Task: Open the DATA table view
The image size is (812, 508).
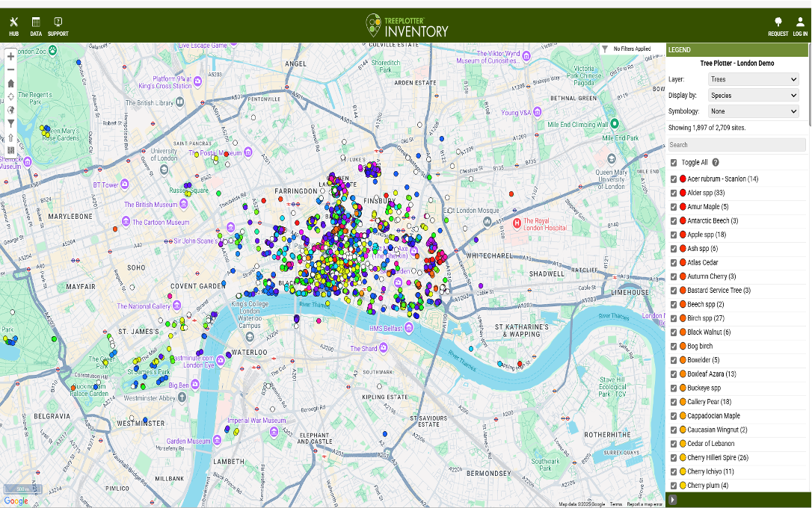Action: pyautogui.click(x=36, y=26)
